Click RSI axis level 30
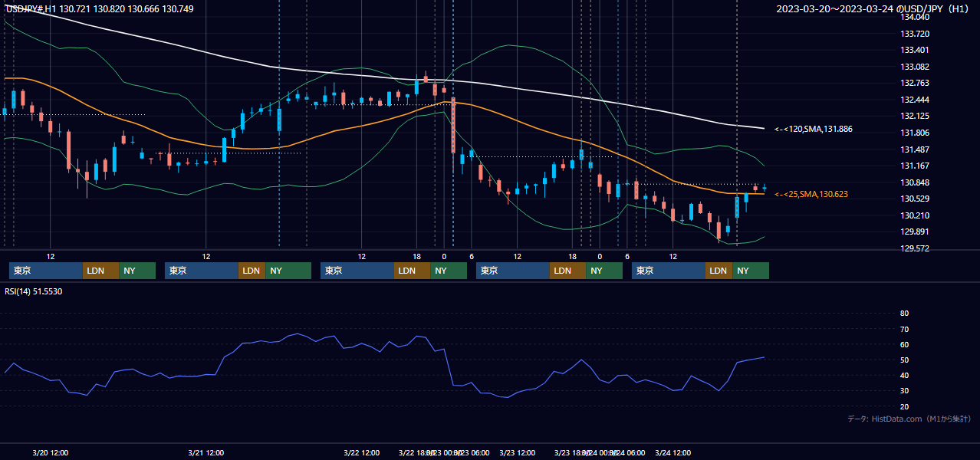 click(x=904, y=391)
